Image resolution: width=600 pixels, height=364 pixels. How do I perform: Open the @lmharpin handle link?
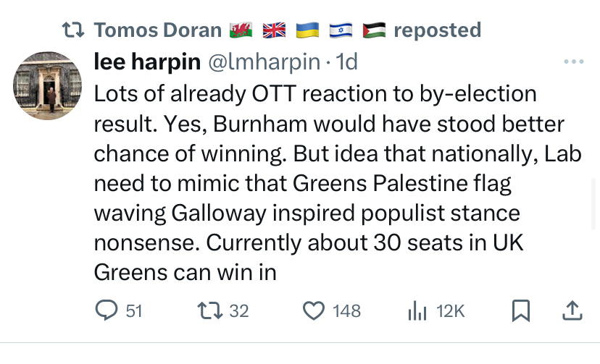tap(264, 62)
